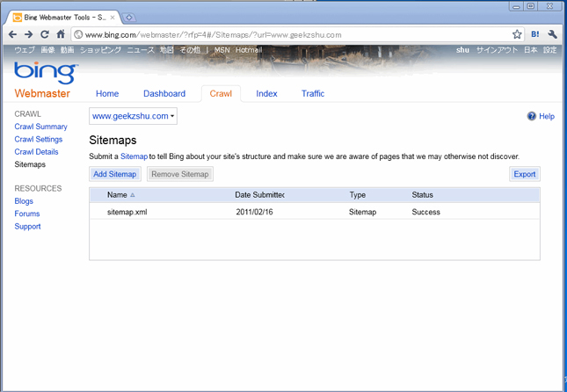Screen dimensions: 567x392
Task: Open 動画 in the top navigation
Action: [x=67, y=50]
